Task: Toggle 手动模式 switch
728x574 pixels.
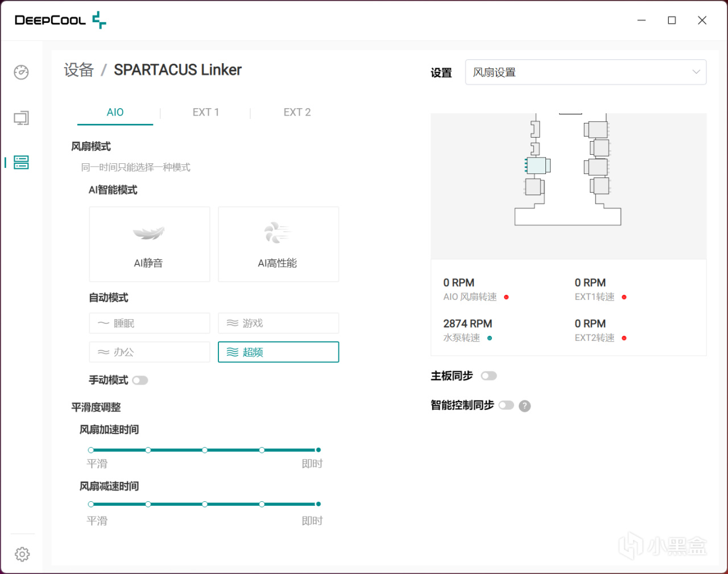Action: pos(140,381)
